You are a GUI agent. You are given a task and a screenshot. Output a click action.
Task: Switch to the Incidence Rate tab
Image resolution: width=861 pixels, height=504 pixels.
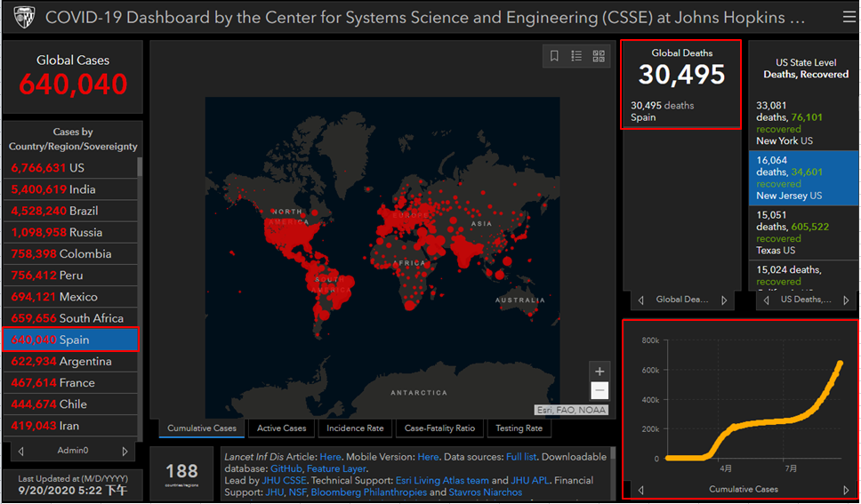pyautogui.click(x=355, y=428)
